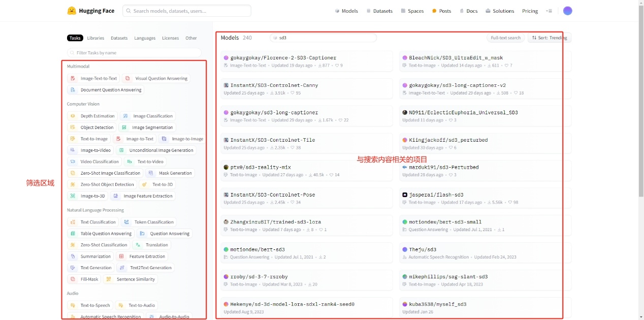Image resolution: width=644 pixels, height=320 pixels.
Task: Open the user profile avatar
Action: click(567, 11)
